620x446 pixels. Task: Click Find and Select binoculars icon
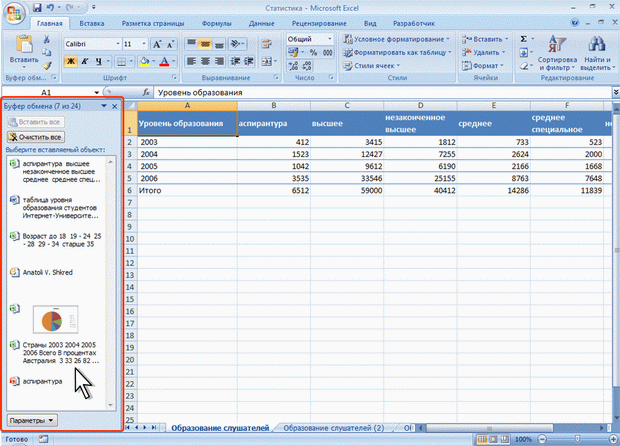point(597,44)
